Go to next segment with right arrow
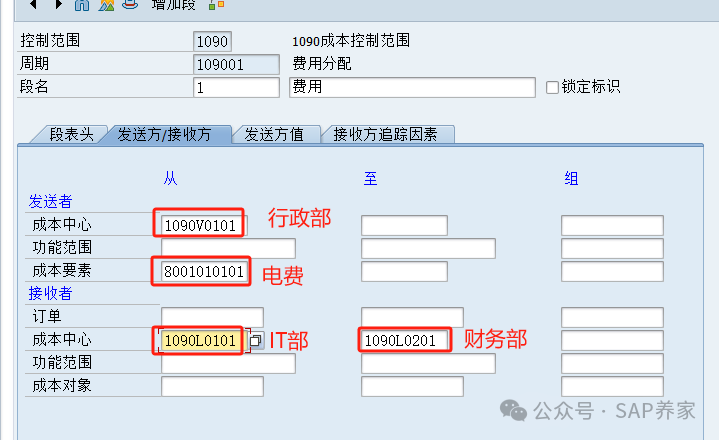The height and width of the screenshot is (440, 719). coord(58,4)
